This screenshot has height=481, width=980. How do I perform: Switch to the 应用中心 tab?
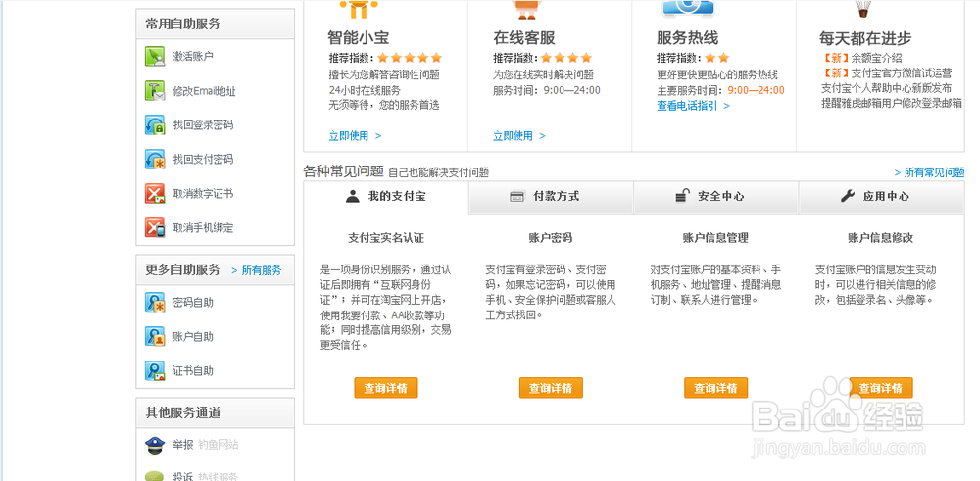click(881, 198)
